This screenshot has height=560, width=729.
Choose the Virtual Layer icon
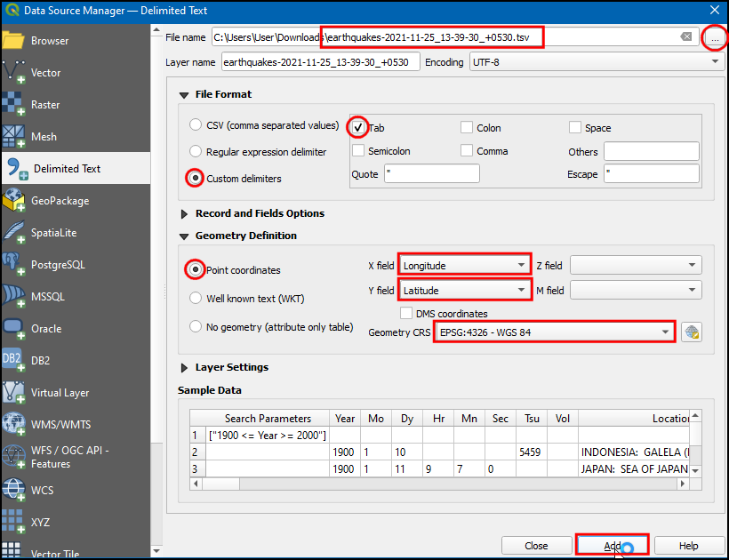click(14, 393)
